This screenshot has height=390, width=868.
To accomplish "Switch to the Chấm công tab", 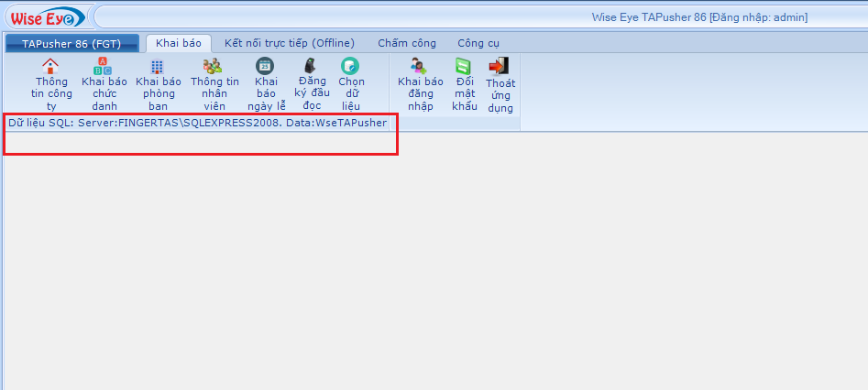I will (406, 43).
